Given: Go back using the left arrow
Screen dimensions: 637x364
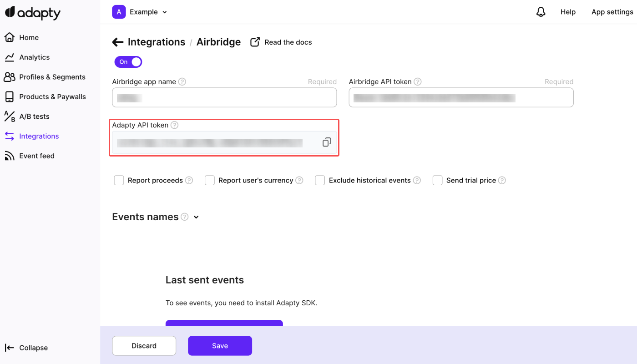Looking at the screenshot, I should point(118,42).
